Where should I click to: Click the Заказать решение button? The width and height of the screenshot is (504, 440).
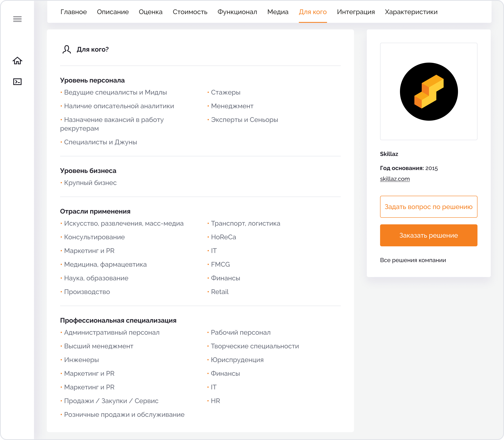coord(429,235)
